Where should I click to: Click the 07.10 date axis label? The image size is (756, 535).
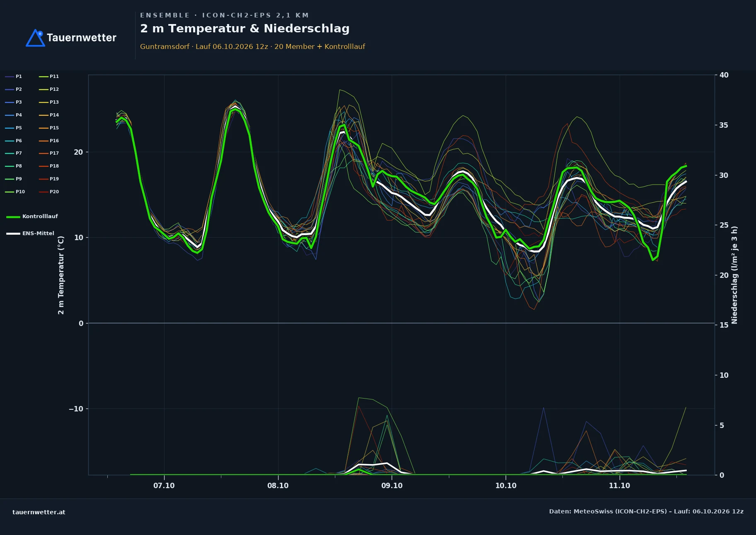(x=164, y=486)
